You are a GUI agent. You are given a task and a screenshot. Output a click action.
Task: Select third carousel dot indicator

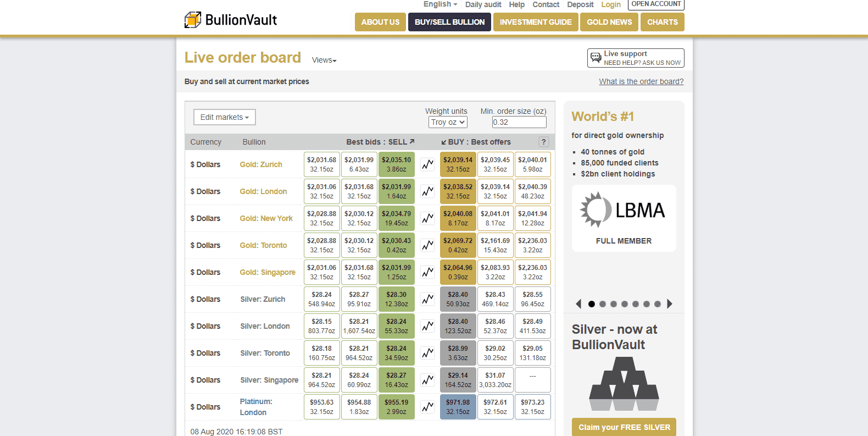click(x=614, y=304)
